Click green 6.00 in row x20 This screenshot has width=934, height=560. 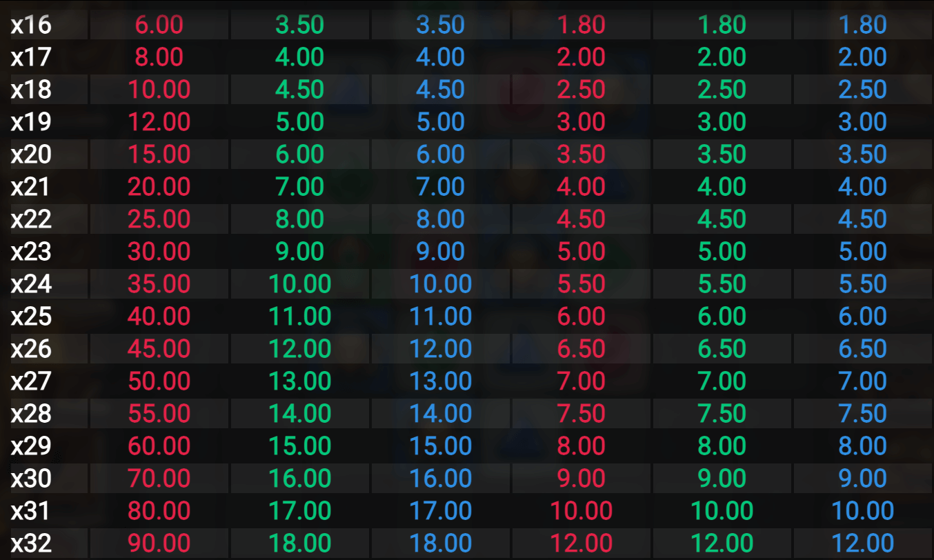coord(300,154)
